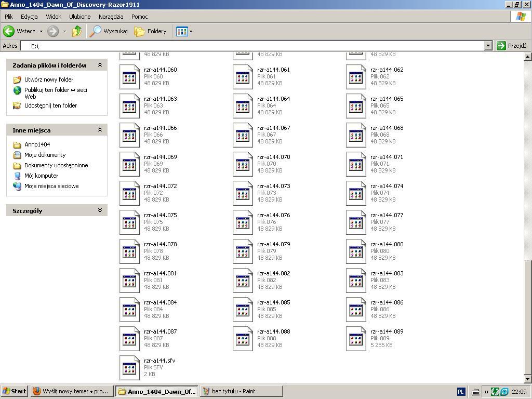Select file icon for rzr-a144.068
532x399 pixels.
coord(356,136)
